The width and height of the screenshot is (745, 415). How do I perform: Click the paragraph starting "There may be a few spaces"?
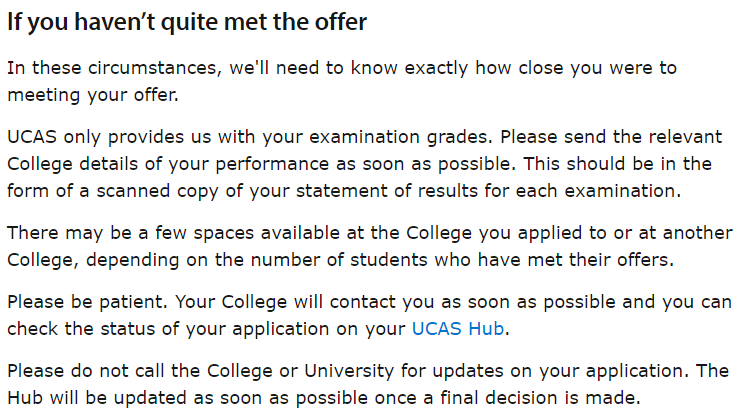click(x=370, y=246)
